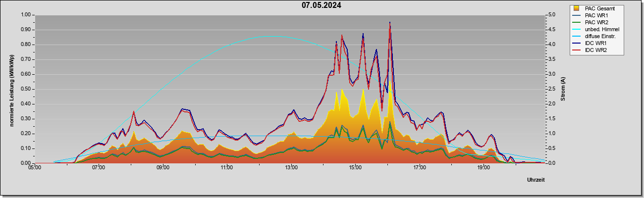Click the 5.0 value on right axis
Viewport: 644px width, 198px height.
coord(552,15)
